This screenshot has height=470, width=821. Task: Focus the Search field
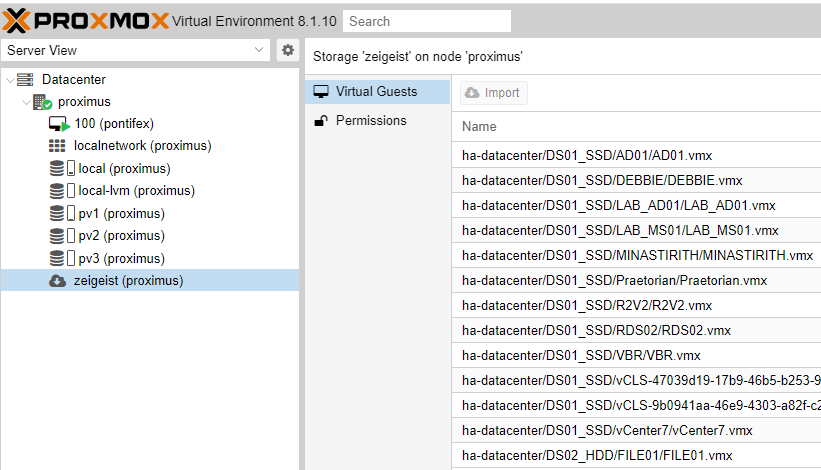click(x=427, y=21)
